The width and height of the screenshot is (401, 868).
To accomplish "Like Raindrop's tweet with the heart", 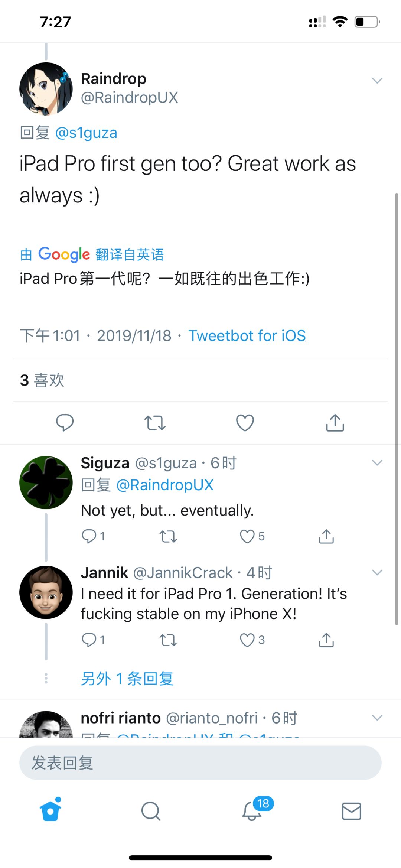I will point(244,422).
